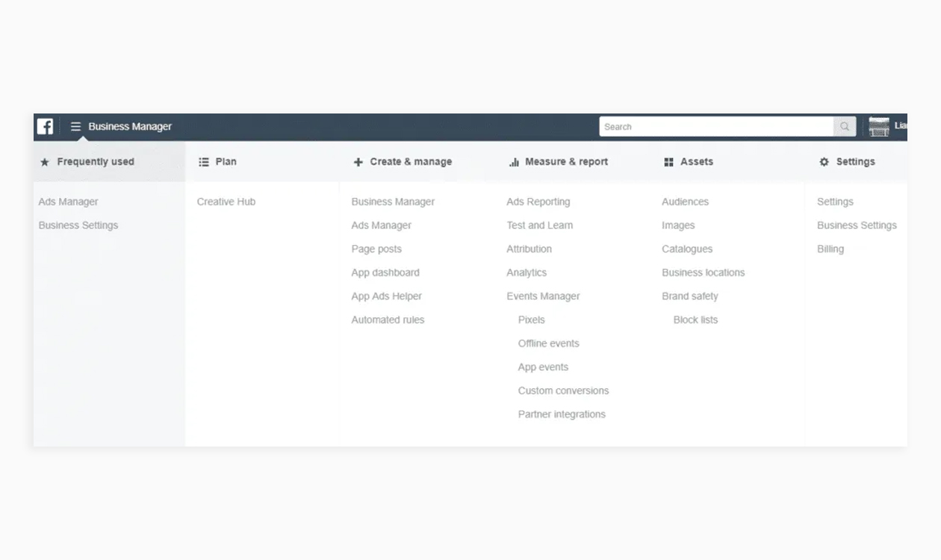Screen dimensions: 941x560
Task: Click the Frequently used star icon
Action: pos(45,162)
